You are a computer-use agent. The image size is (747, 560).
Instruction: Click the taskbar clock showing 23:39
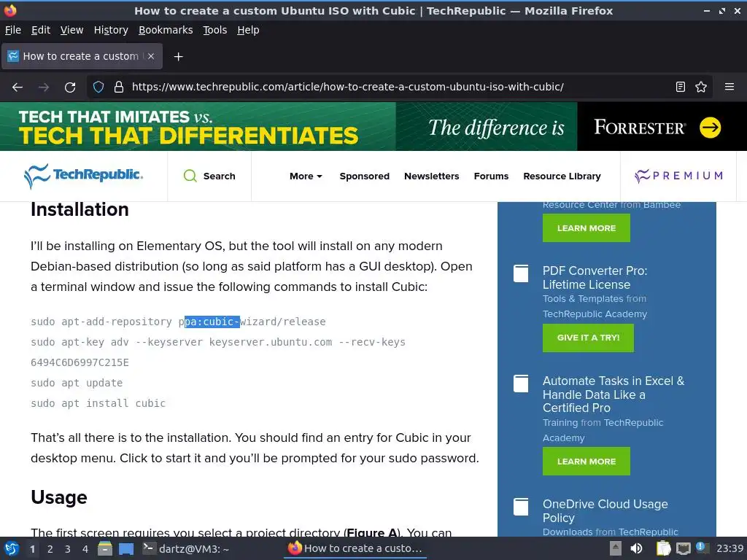pos(729,548)
